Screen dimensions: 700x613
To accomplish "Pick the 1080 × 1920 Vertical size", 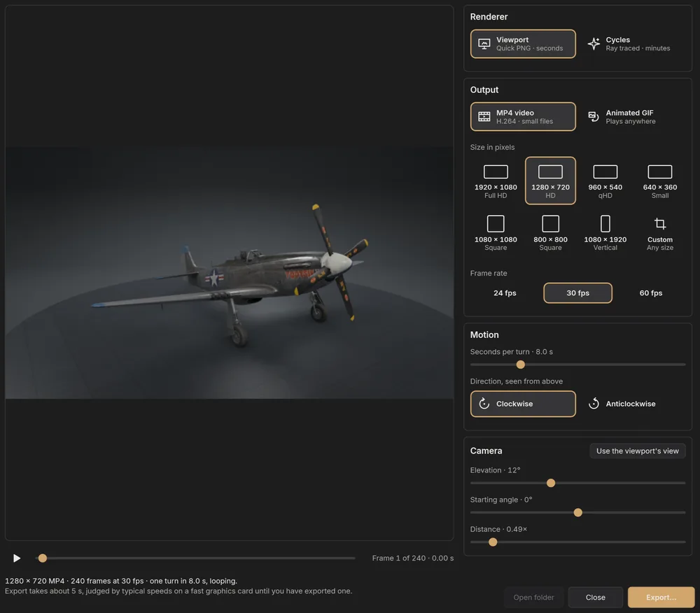I will (x=605, y=233).
